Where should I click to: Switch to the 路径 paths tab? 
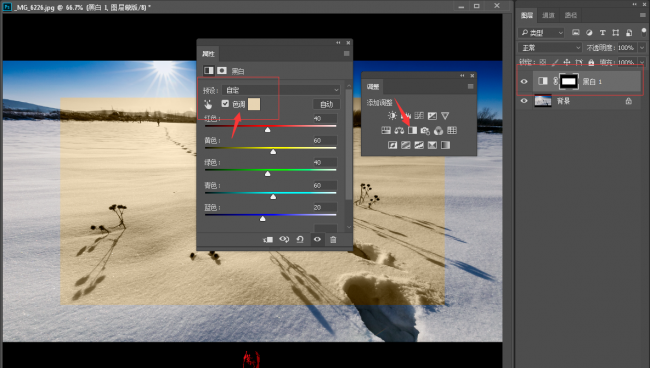571,15
